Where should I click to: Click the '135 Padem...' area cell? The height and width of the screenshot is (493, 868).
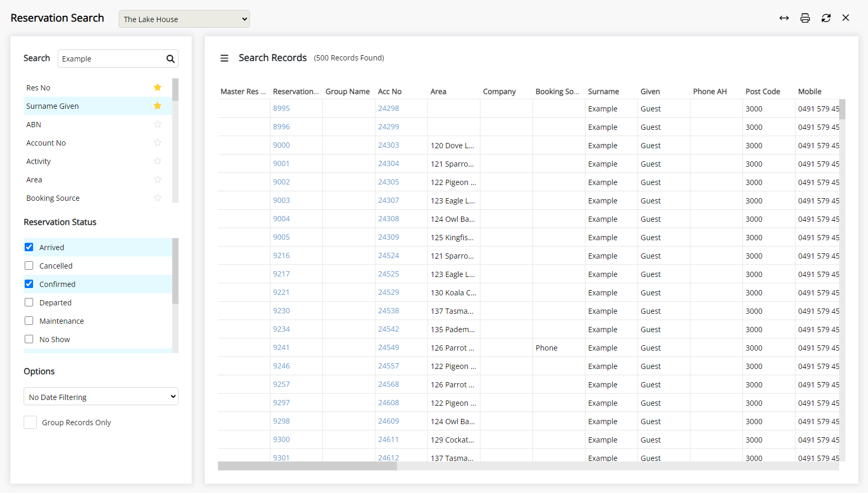coord(453,330)
